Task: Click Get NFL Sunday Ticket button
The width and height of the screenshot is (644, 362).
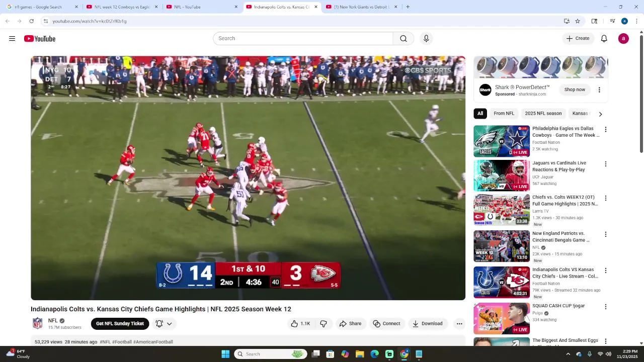Action: point(120,324)
